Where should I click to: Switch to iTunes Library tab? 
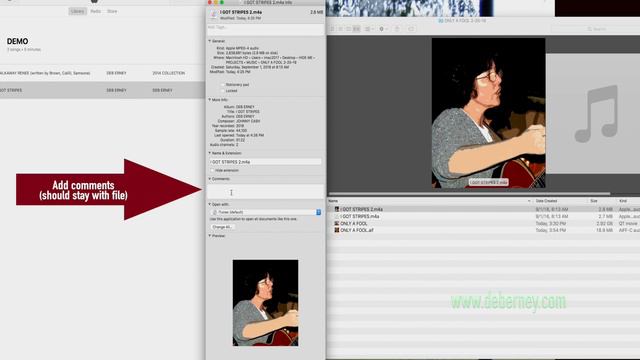click(x=78, y=11)
